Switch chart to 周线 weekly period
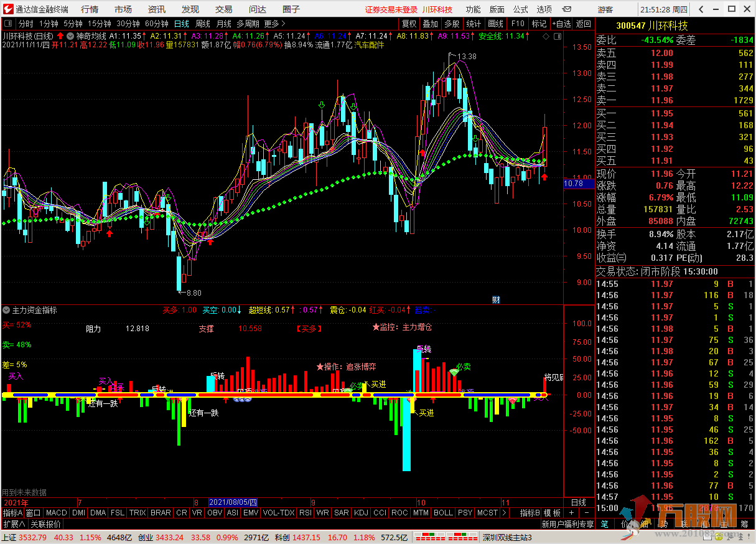The width and height of the screenshot is (756, 544). point(203,24)
